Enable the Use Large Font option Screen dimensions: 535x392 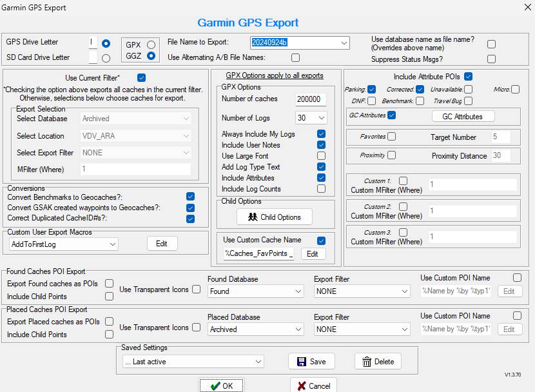tap(321, 156)
